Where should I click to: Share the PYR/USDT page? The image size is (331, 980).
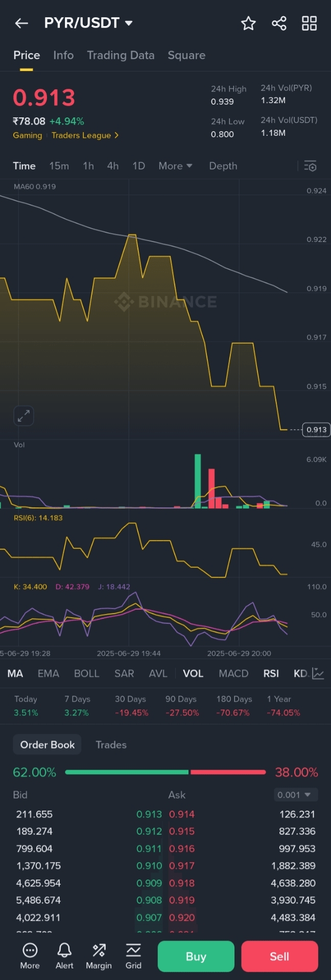coord(279,23)
